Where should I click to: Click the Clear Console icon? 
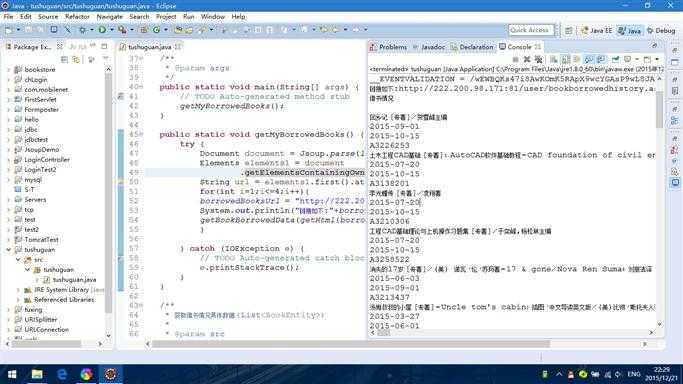coord(554,59)
